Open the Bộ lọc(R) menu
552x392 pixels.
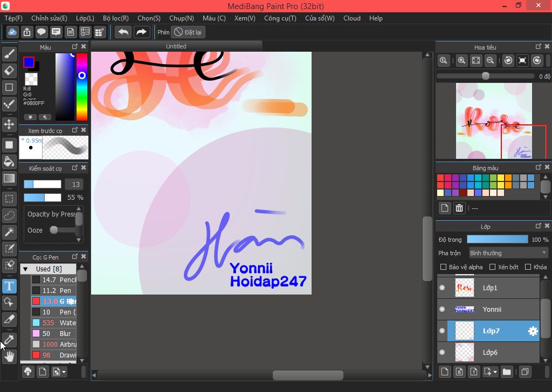(115, 18)
